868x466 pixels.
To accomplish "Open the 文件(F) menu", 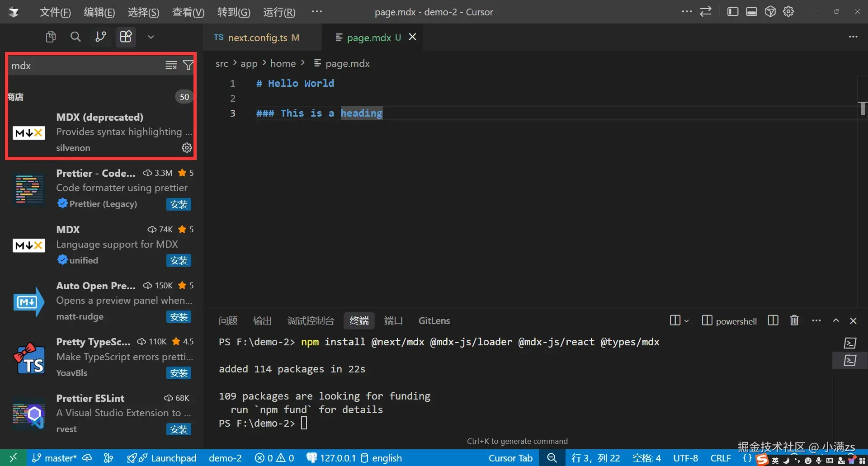I will click(55, 12).
